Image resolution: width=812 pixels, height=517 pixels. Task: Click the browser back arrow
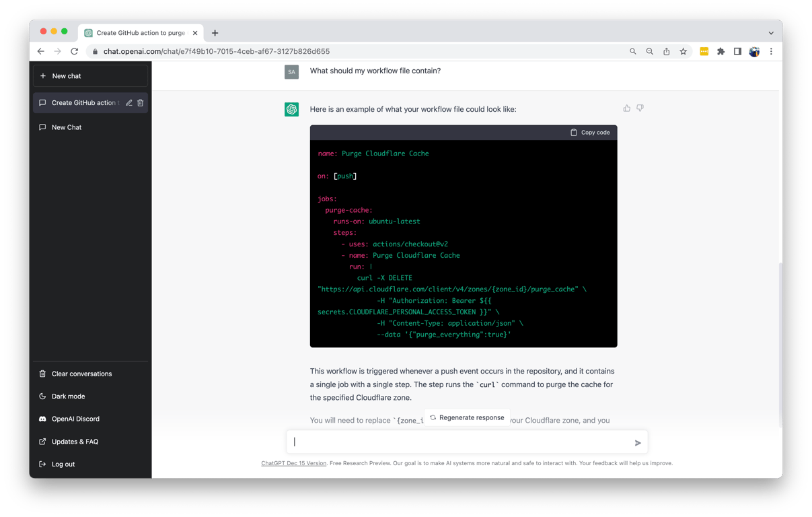coord(41,51)
